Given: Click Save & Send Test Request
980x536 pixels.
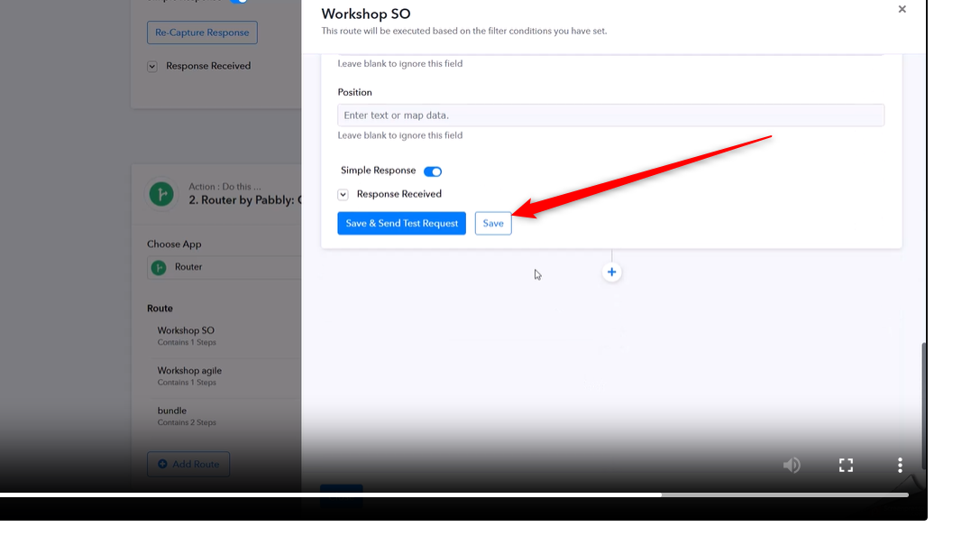Looking at the screenshot, I should click(x=402, y=223).
